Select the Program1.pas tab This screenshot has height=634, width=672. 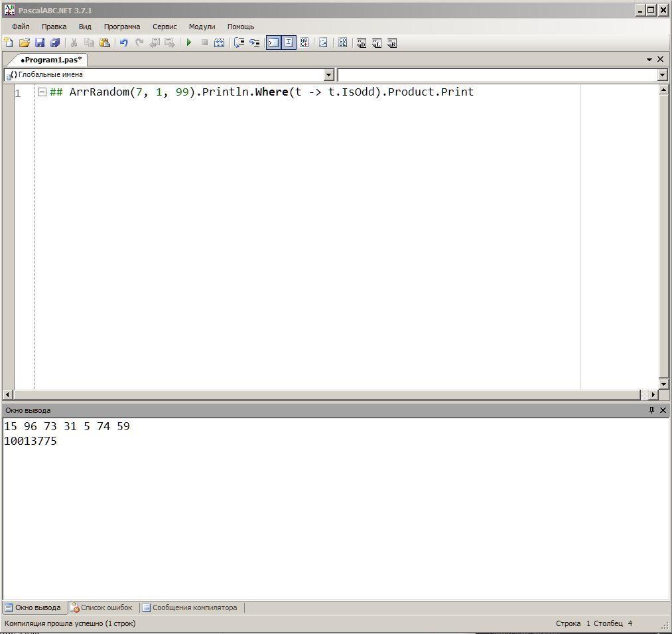[x=50, y=60]
